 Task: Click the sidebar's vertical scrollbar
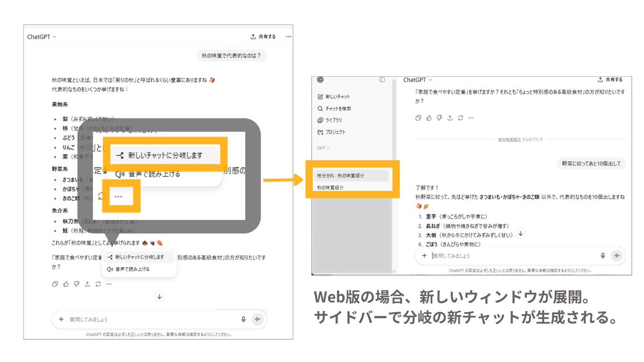pyautogui.click(x=394, y=174)
